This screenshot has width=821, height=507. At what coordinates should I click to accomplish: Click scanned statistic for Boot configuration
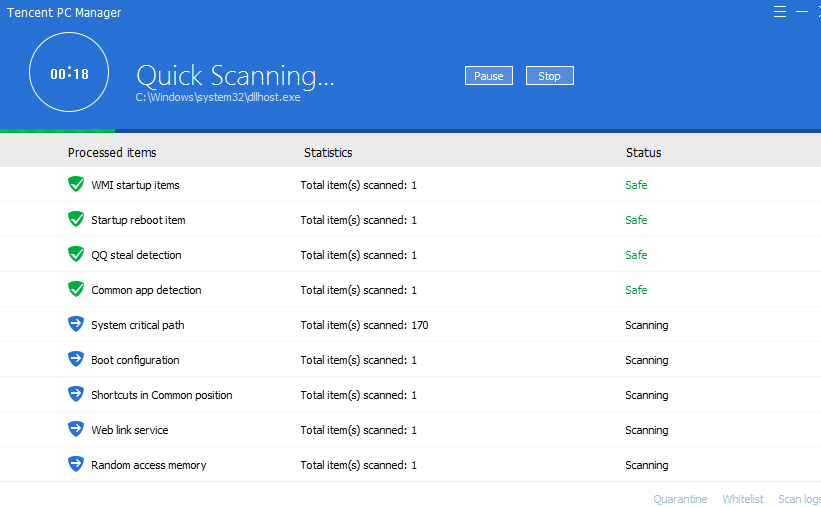pyautogui.click(x=359, y=360)
